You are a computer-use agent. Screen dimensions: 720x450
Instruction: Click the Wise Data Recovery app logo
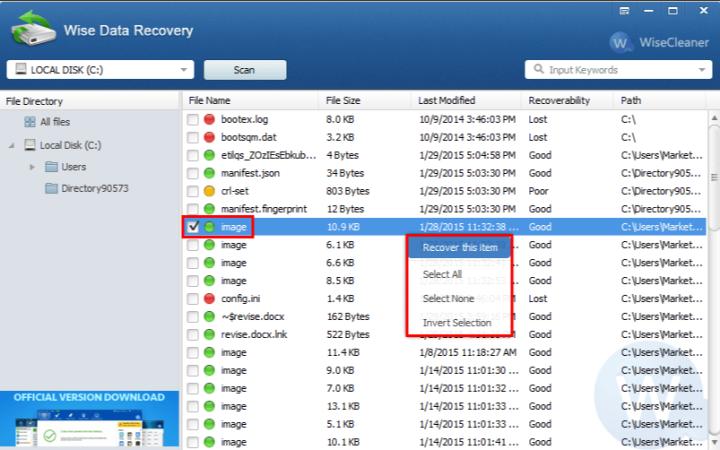click(x=33, y=28)
